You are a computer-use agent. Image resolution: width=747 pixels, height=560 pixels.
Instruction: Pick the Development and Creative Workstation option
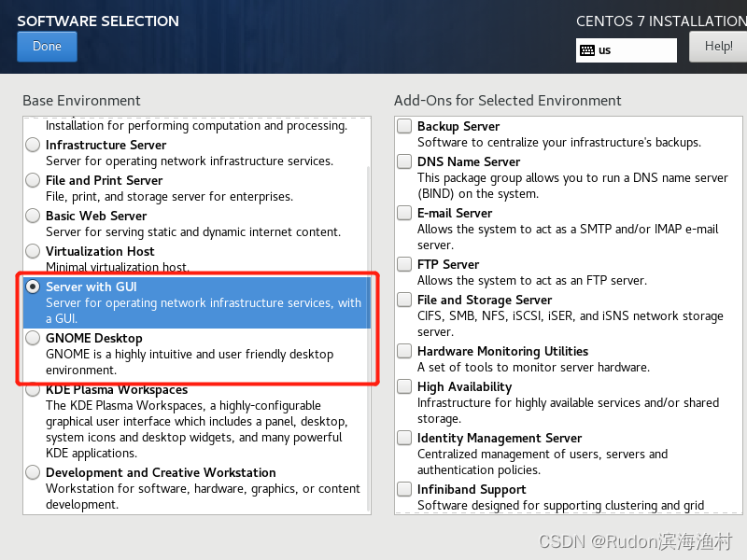point(33,472)
